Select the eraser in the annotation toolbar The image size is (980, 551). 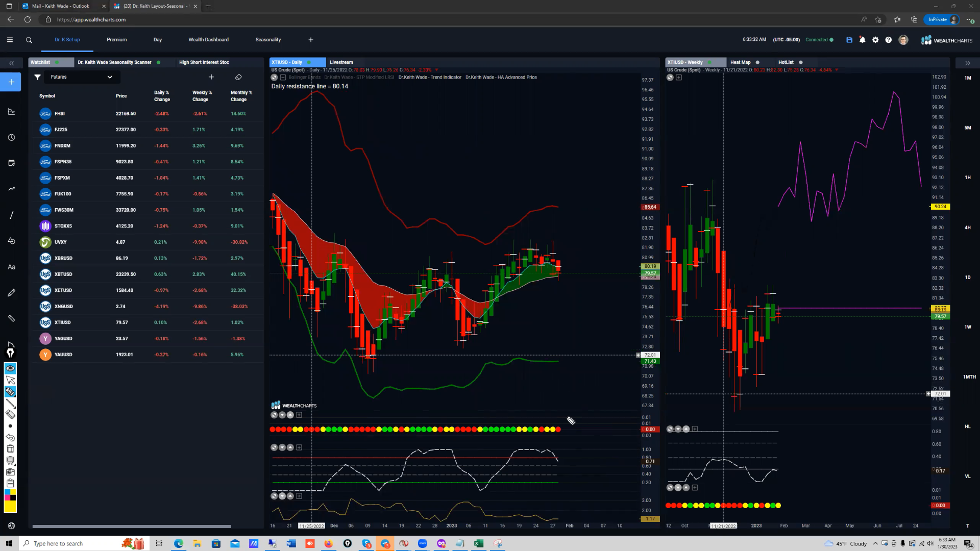click(x=10, y=414)
